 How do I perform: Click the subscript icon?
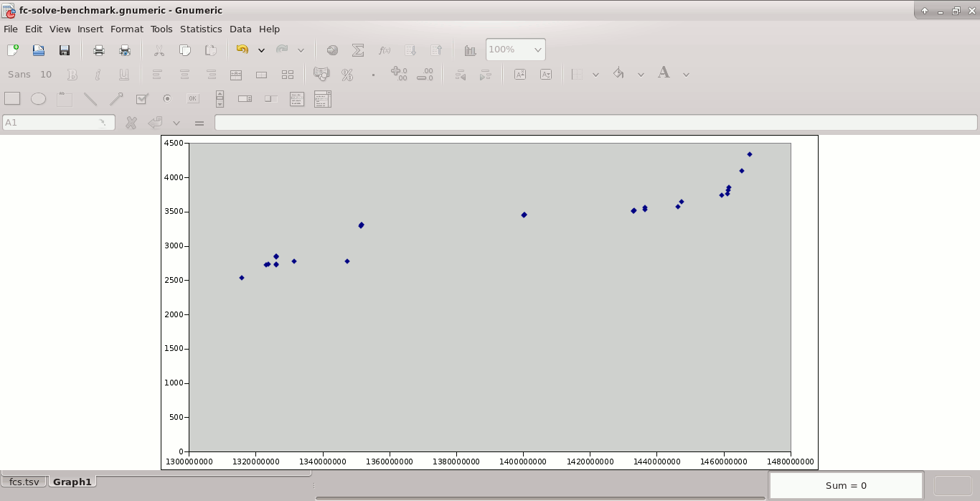coord(546,75)
